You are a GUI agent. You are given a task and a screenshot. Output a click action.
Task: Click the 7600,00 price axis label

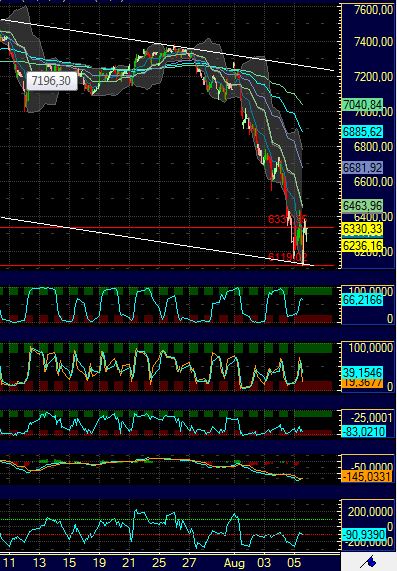373,9
